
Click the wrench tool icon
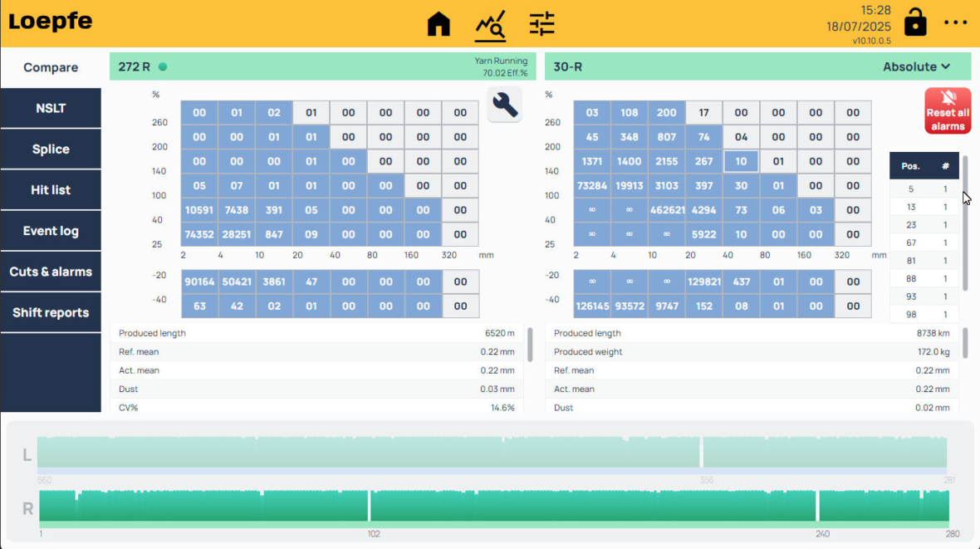point(505,104)
